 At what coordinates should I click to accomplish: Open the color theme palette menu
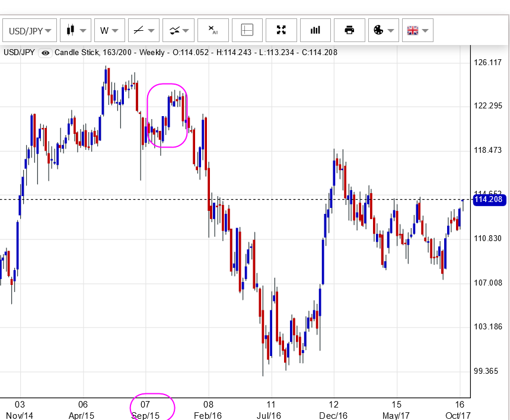point(383,30)
